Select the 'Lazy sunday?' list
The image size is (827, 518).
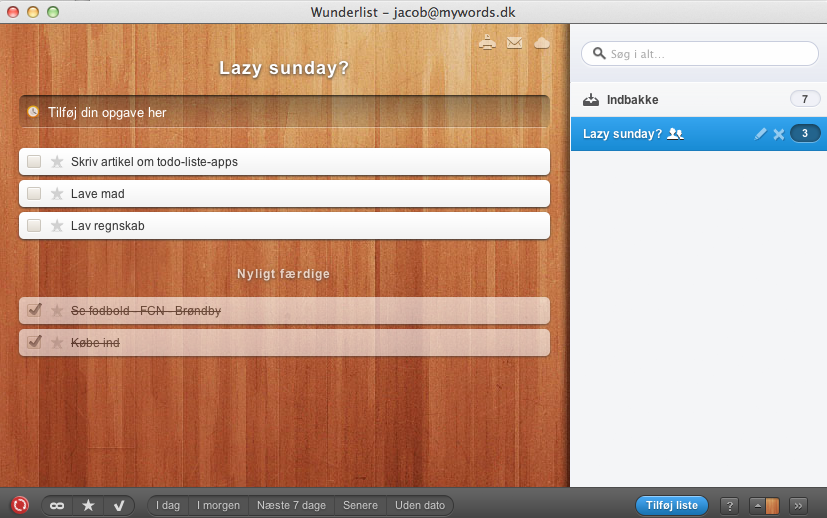tap(699, 134)
